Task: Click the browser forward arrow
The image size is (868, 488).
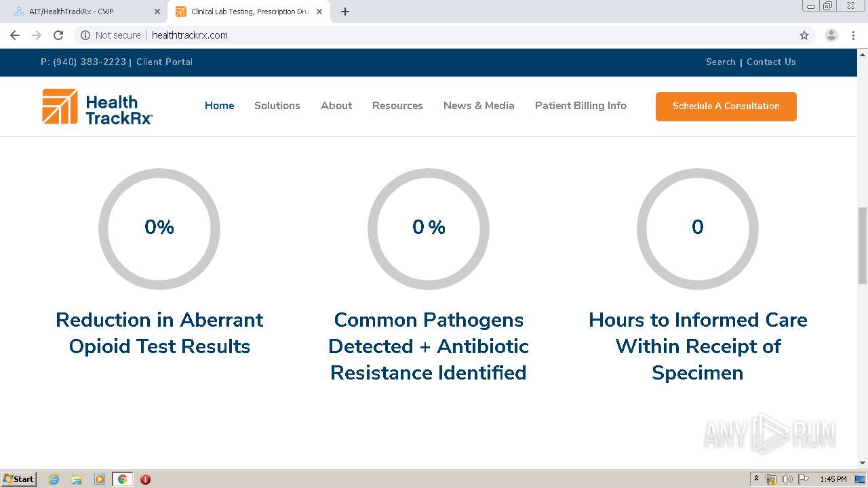Action: click(37, 35)
